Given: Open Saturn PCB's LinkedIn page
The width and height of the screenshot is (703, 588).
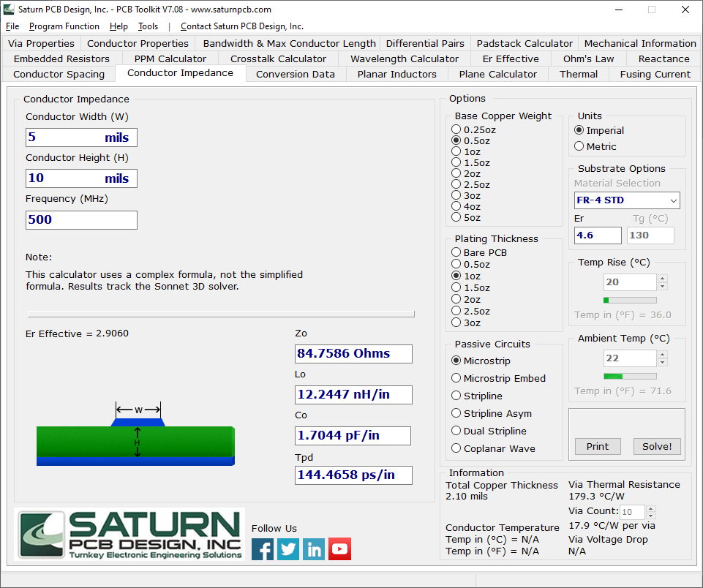Looking at the screenshot, I should point(314,549).
